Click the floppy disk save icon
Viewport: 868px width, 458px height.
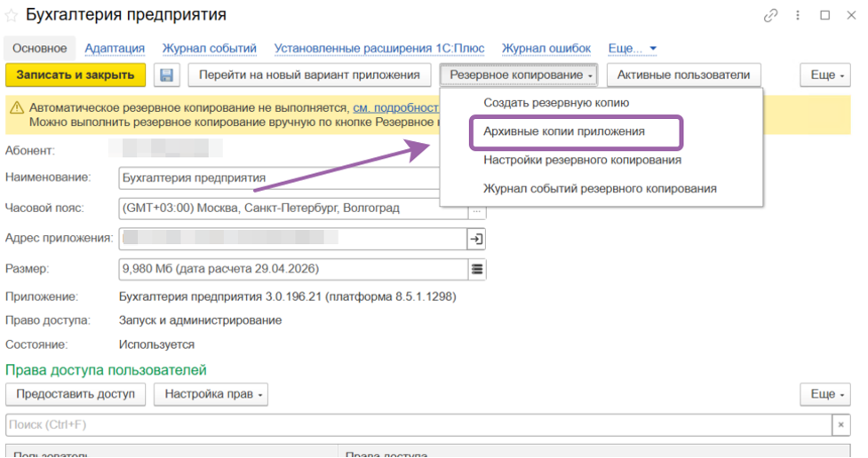pyautogui.click(x=167, y=75)
